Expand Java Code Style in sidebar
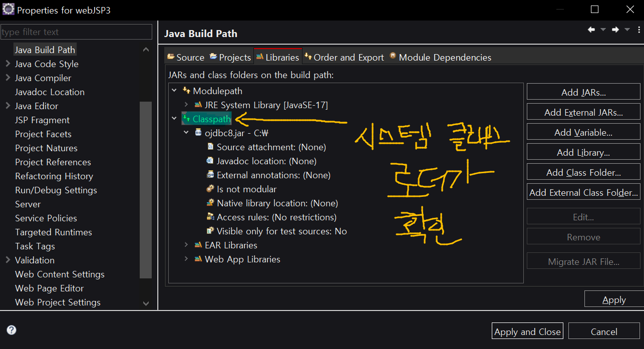 (8, 64)
